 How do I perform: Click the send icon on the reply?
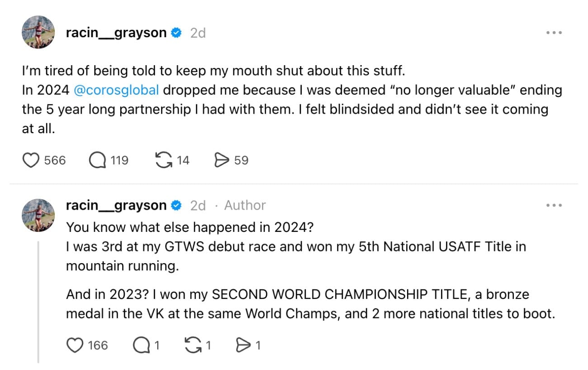[x=244, y=345]
